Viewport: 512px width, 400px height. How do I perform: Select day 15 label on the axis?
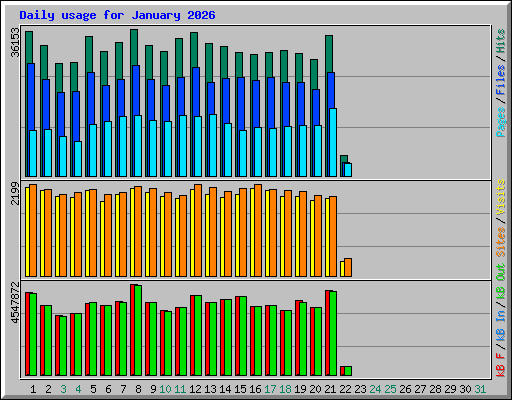coord(240,389)
